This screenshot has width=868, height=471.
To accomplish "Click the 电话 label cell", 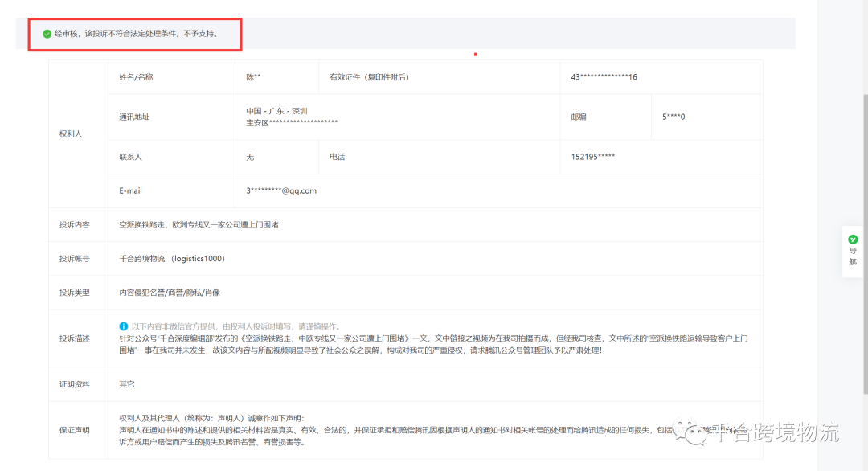I will [x=440, y=157].
